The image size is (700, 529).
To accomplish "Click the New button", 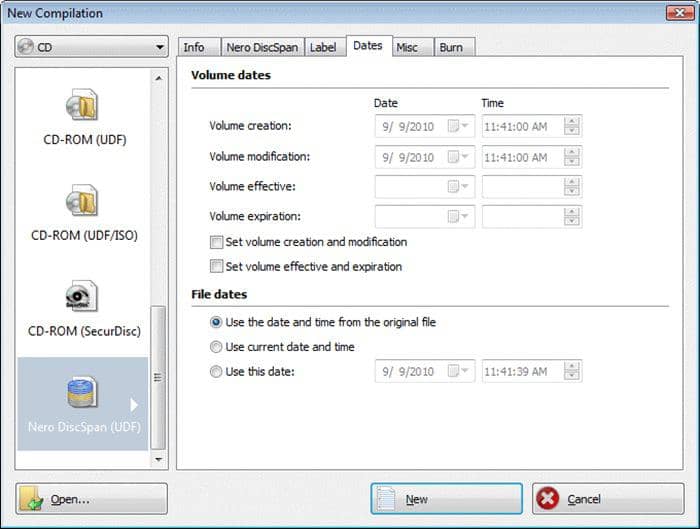I will (x=446, y=499).
